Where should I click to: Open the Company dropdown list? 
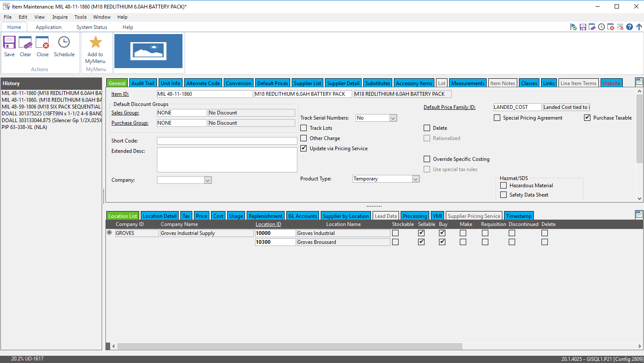click(208, 180)
